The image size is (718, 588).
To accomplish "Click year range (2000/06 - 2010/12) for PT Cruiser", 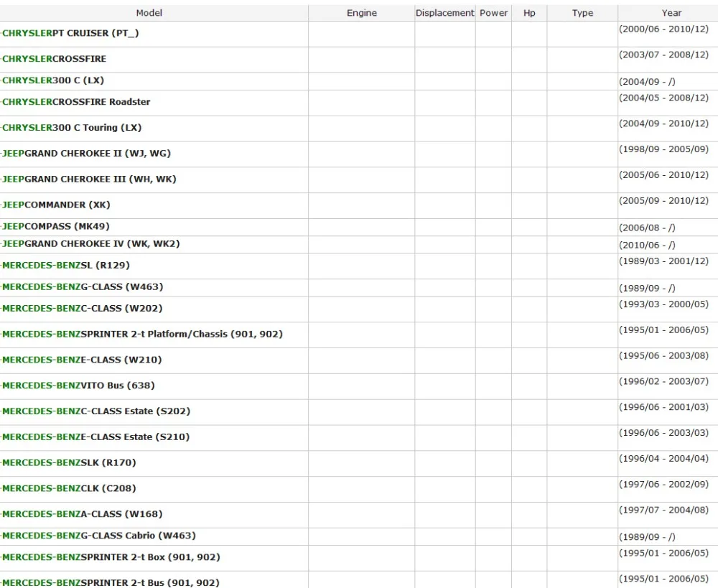I will coord(663,29).
